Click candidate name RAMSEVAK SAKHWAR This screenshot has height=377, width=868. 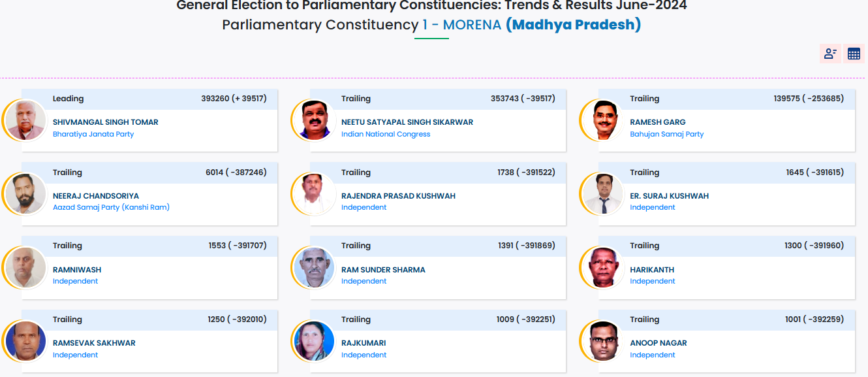94,343
